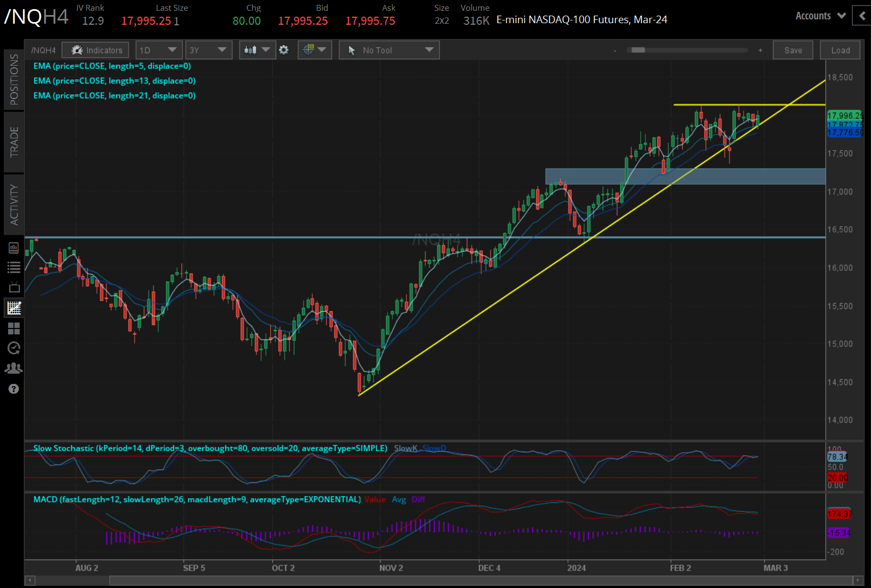
Task: Click the /NQH4 symbol field in chart toolbar
Action: click(x=44, y=50)
